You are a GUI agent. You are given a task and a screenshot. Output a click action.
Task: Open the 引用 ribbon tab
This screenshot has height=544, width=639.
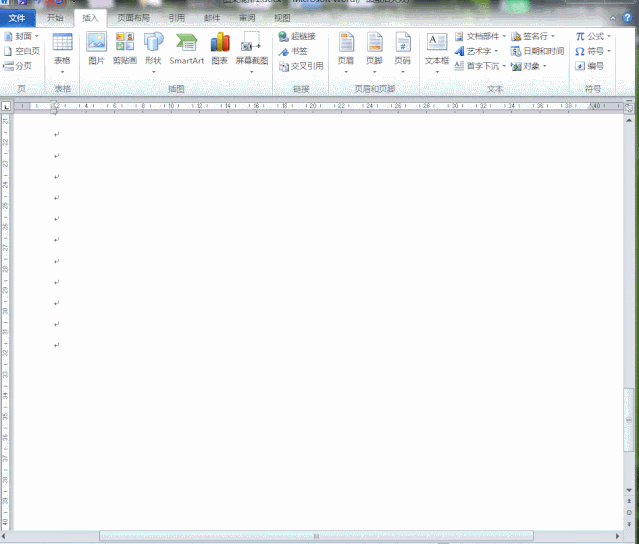[177, 18]
